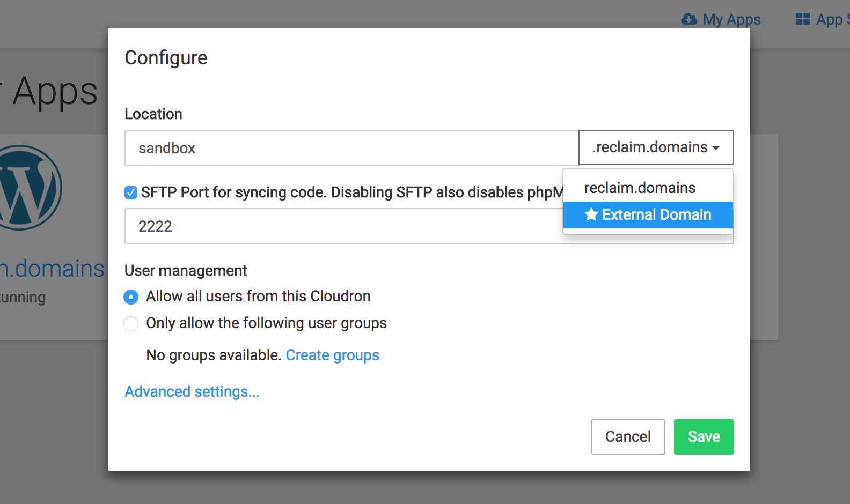Click the Location subdomain field with sandbox
This screenshot has height=504, width=850.
point(351,148)
